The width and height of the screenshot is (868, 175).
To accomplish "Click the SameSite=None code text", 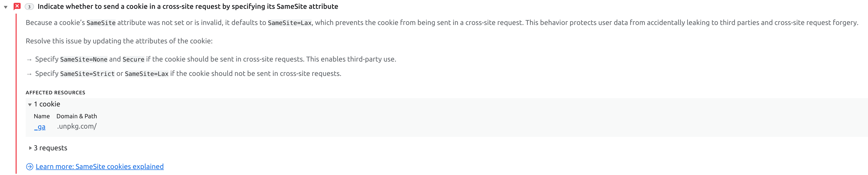I will 84,59.
